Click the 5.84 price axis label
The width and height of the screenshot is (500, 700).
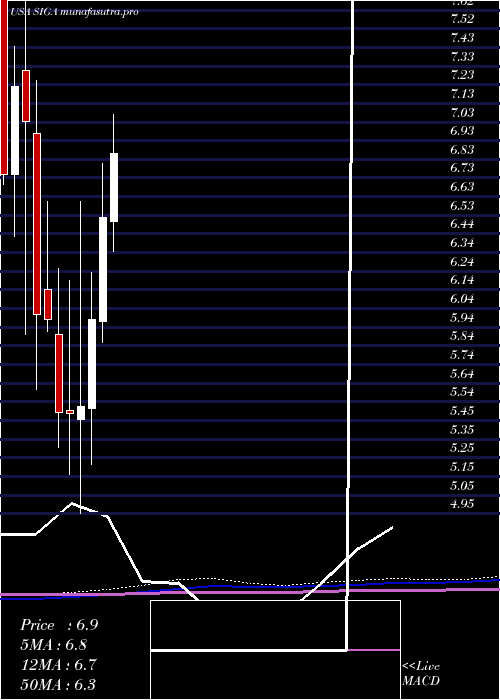point(462,336)
